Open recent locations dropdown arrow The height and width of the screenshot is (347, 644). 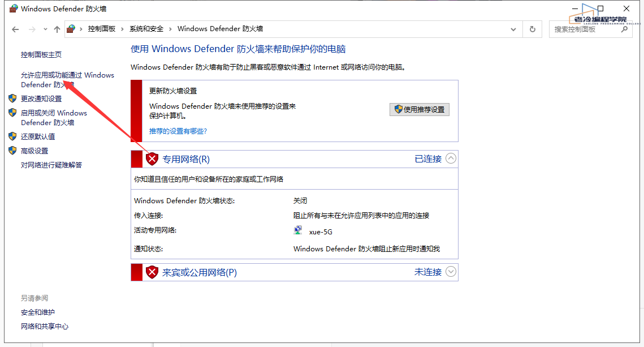coord(45,29)
